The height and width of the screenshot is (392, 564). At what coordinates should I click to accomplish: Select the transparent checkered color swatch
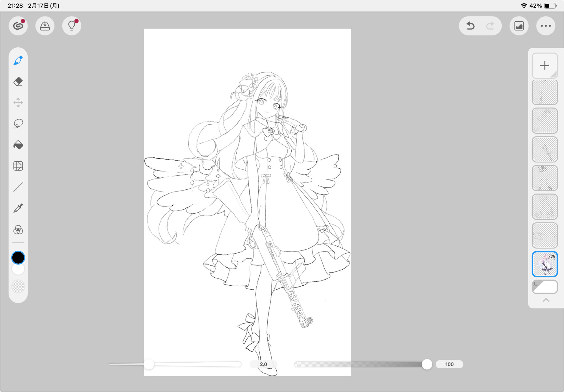[x=18, y=286]
